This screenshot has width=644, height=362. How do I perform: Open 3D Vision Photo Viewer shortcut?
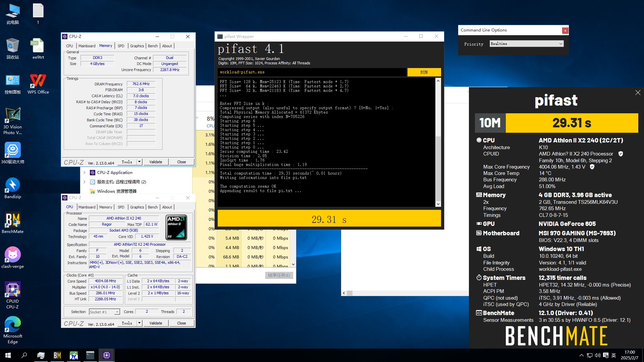coord(13,121)
